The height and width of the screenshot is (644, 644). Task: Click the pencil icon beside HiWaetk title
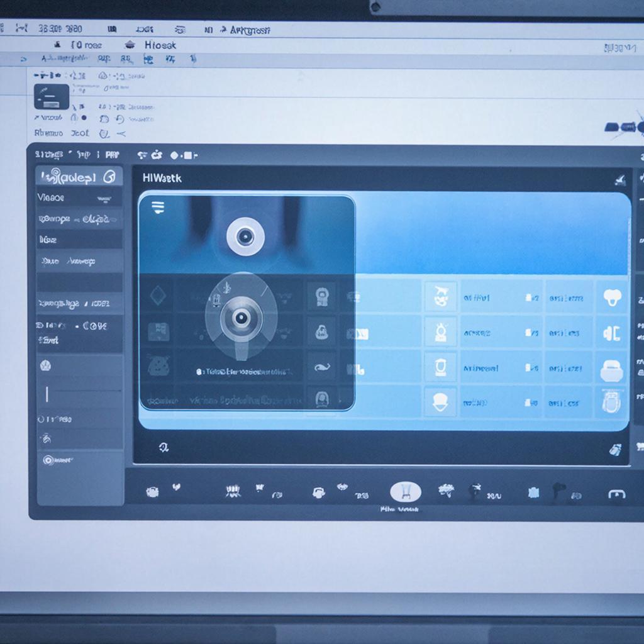pos(619,179)
